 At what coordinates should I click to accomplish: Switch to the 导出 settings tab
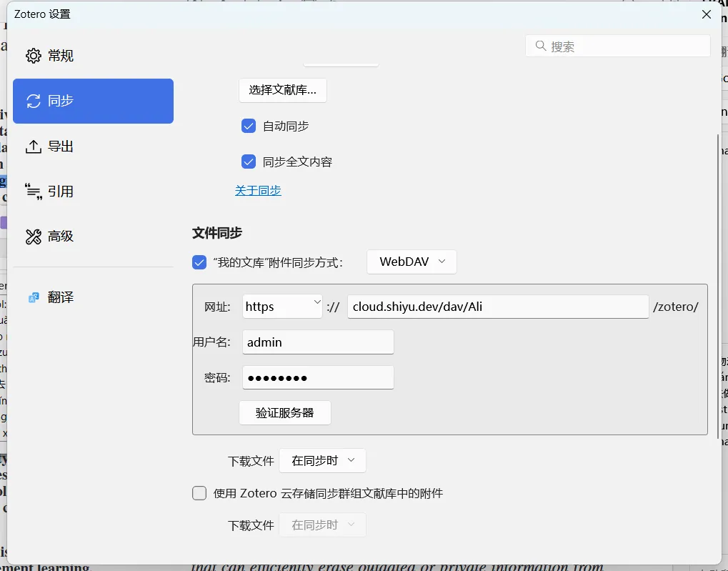[61, 147]
